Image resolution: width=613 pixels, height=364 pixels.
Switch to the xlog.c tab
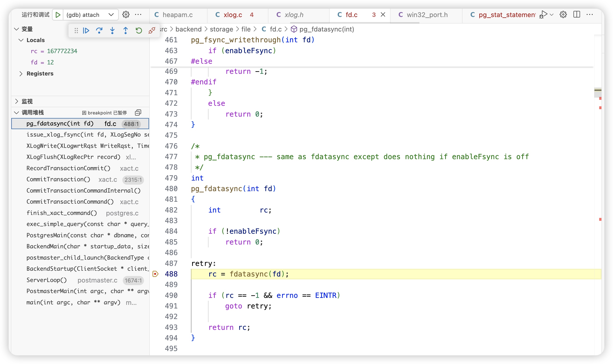(x=233, y=15)
